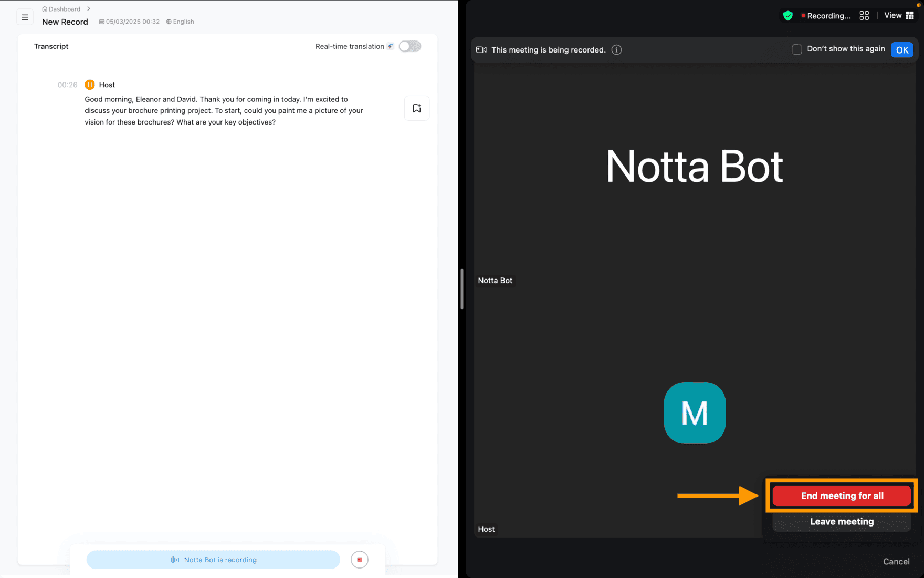Add a bookmark to the Host transcript block

(417, 108)
